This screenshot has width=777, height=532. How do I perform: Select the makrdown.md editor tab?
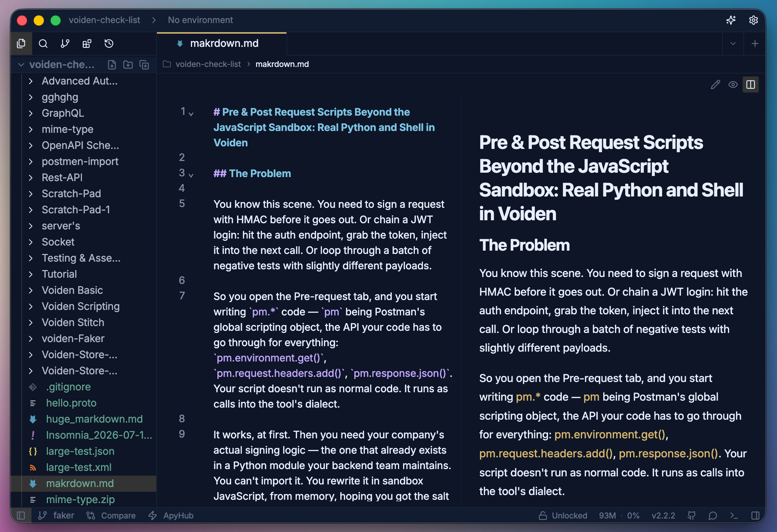coord(222,44)
